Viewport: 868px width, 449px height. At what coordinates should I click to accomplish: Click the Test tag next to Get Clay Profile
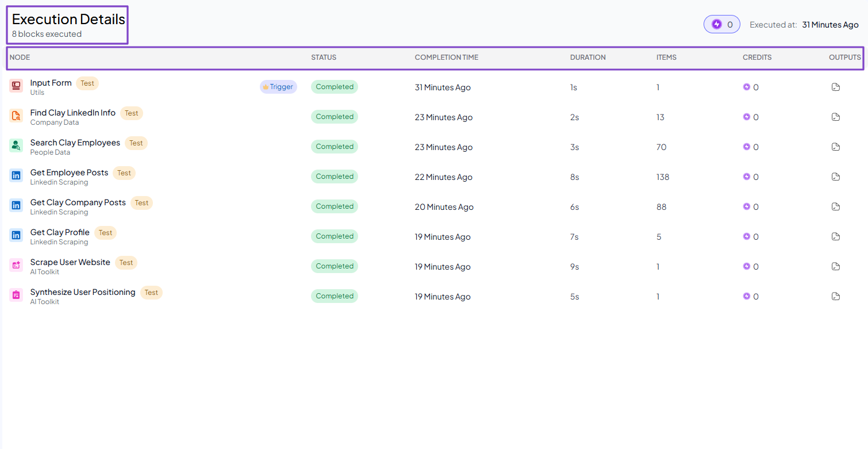[x=106, y=233]
